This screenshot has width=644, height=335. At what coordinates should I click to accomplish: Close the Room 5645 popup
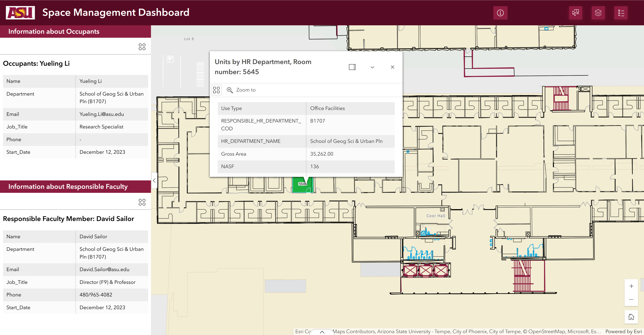tap(392, 67)
